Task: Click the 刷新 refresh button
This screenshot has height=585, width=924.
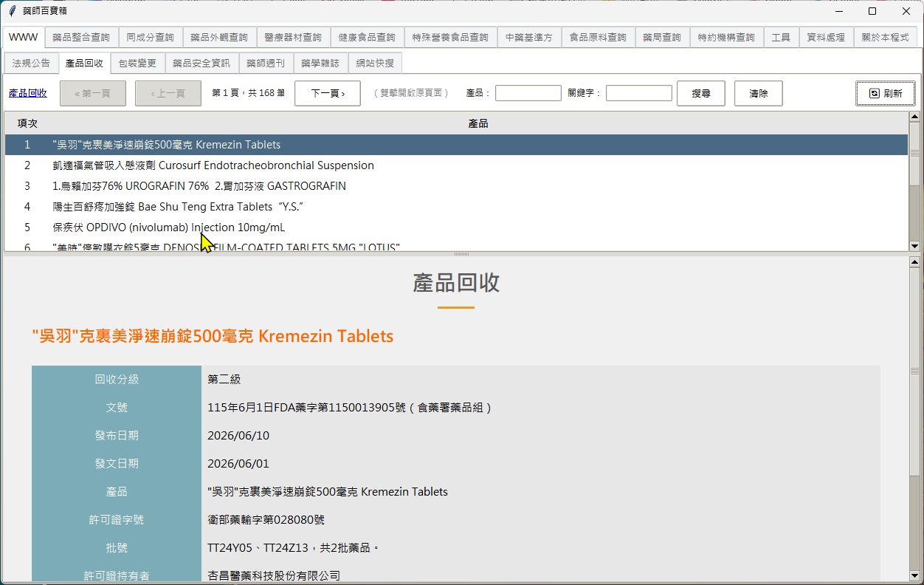Action: pos(886,94)
